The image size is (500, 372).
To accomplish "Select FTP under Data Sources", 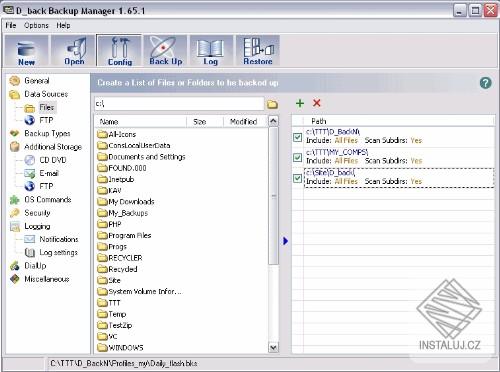I will [x=46, y=120].
